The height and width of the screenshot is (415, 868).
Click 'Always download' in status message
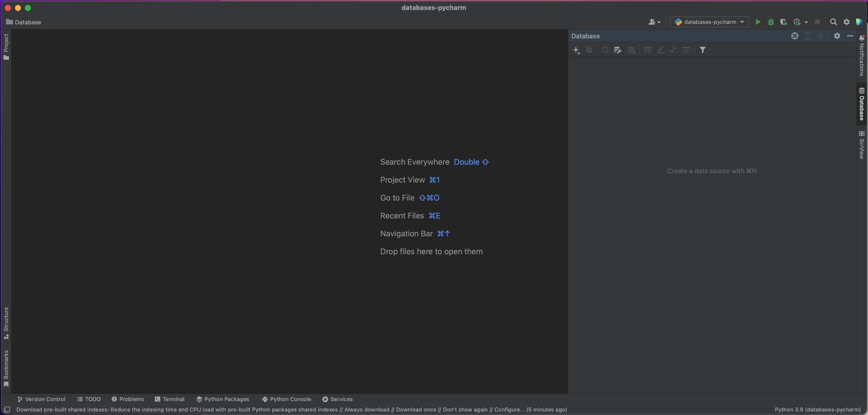[367, 409]
